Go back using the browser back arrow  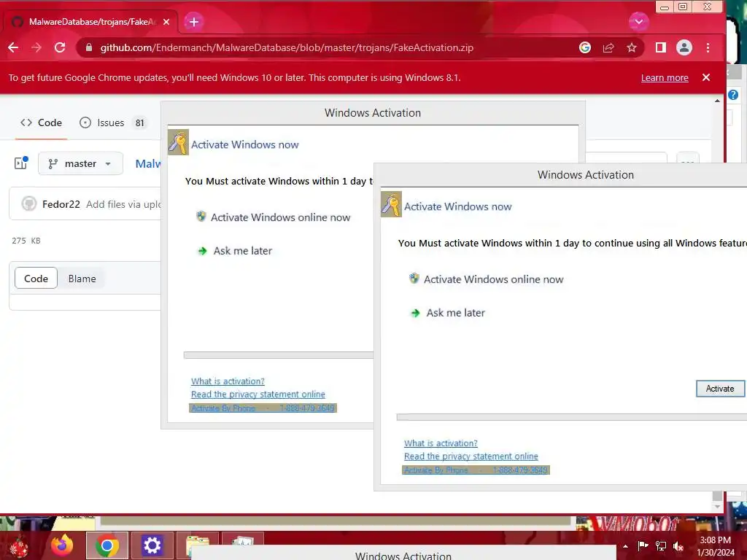[13, 47]
